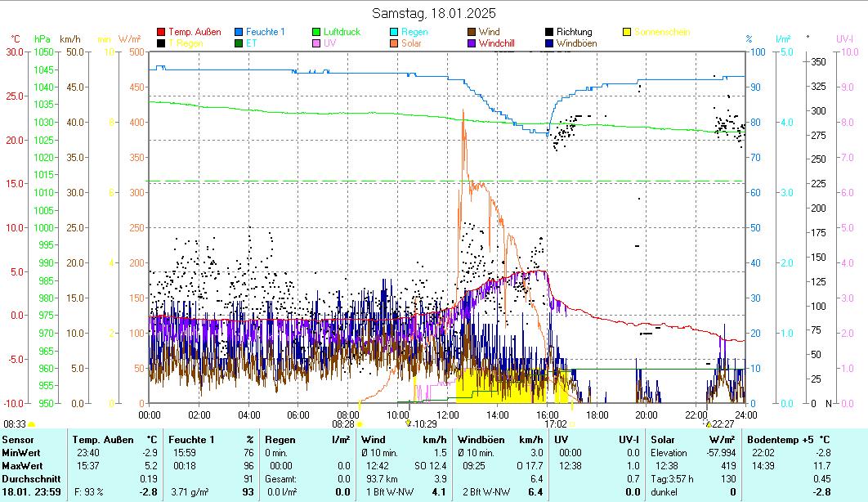Click the green Luftdruck legend square

click(x=316, y=32)
